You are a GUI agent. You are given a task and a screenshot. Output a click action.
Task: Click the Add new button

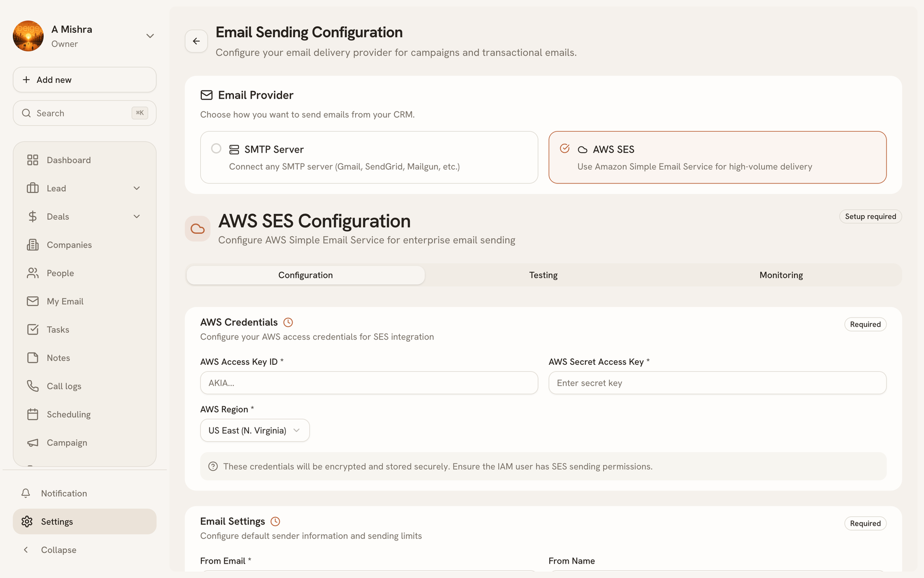coord(85,80)
